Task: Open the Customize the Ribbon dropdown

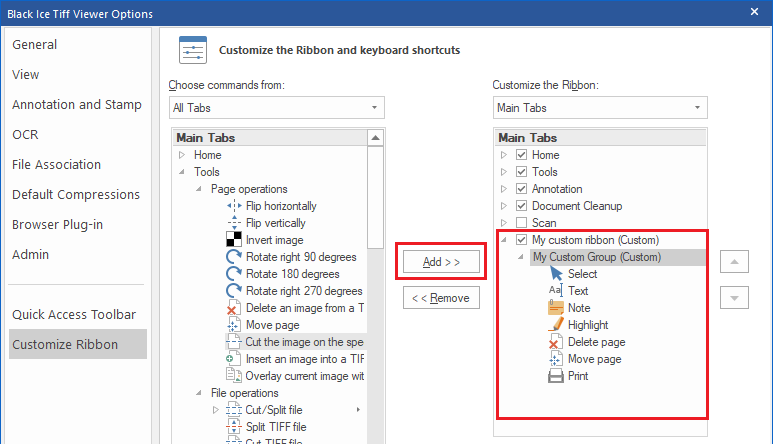Action: (600, 107)
